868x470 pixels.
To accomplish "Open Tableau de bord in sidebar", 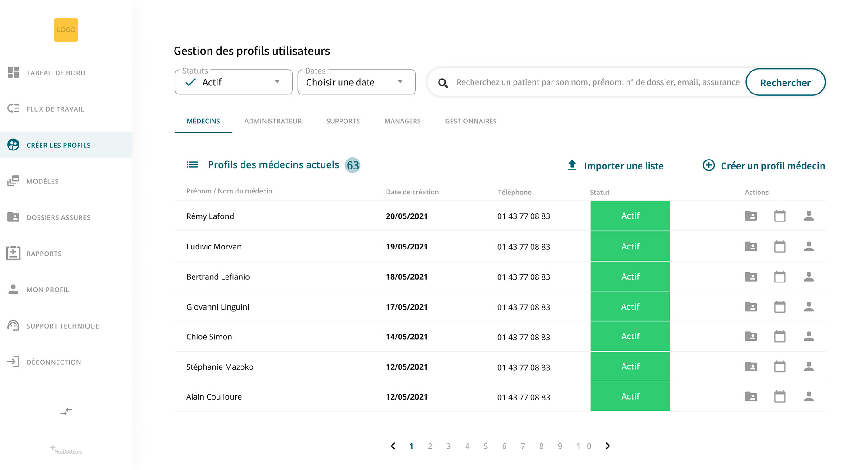I will tap(66, 73).
